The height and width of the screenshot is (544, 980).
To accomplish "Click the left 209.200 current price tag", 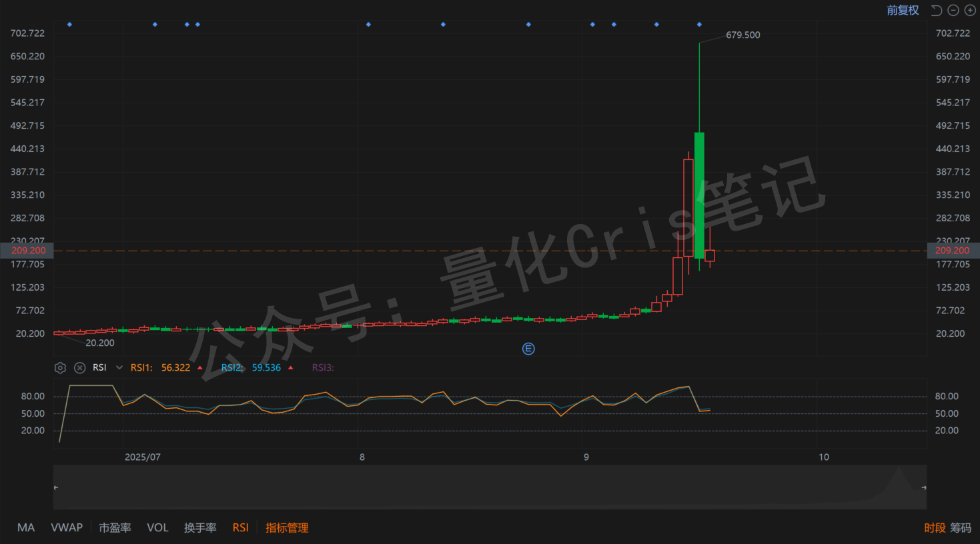I will [x=27, y=251].
